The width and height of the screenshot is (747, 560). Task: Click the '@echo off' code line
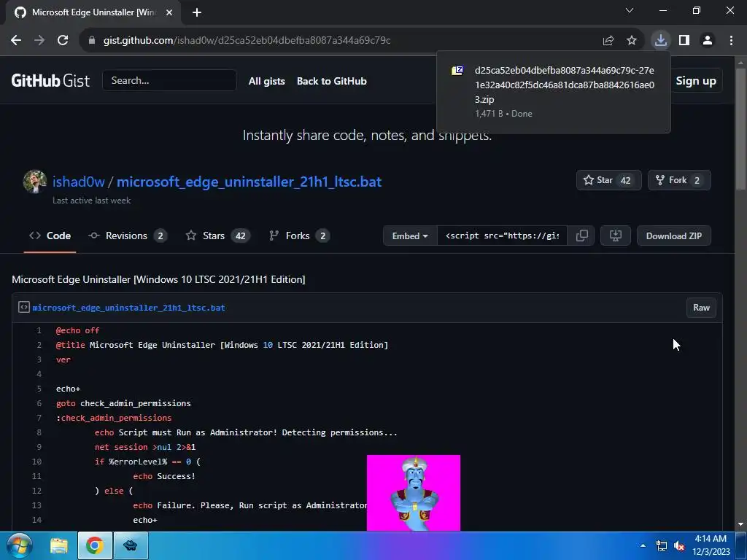(x=77, y=330)
